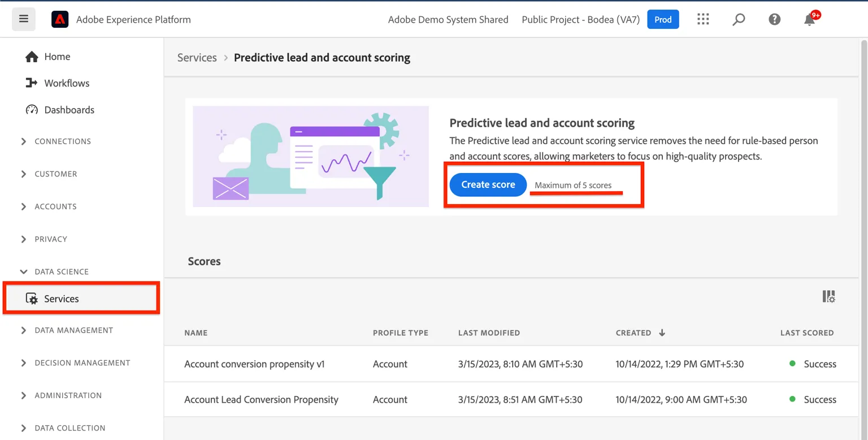Click the Prod sandbox button
The width and height of the screenshot is (868, 440).
pos(663,19)
